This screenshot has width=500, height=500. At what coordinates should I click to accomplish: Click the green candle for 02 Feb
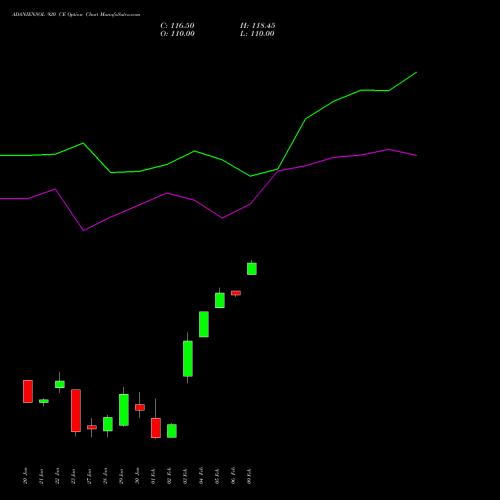coord(172,431)
